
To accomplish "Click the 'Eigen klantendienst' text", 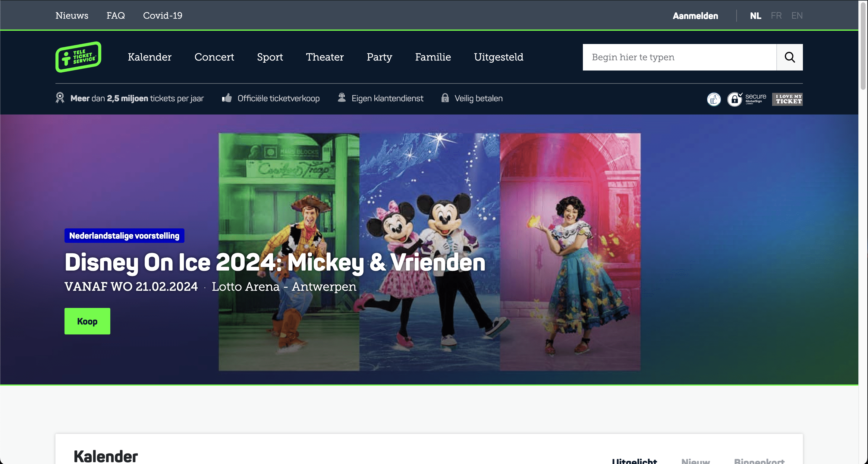I will (388, 99).
